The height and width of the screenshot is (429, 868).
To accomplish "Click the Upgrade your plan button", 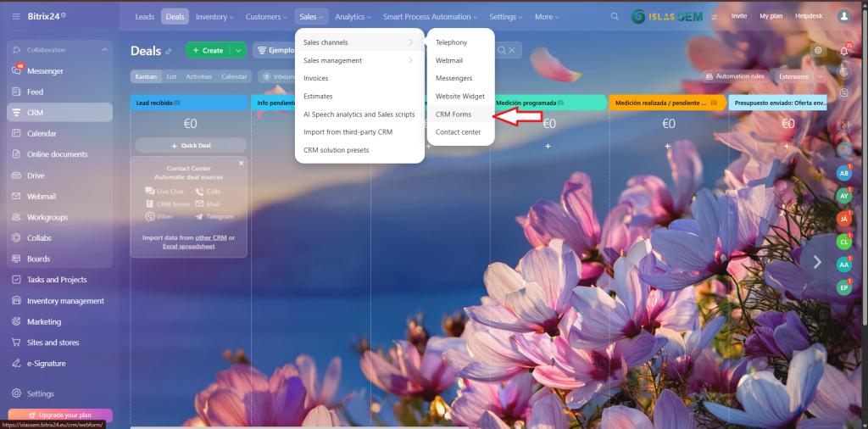I will pos(59,415).
